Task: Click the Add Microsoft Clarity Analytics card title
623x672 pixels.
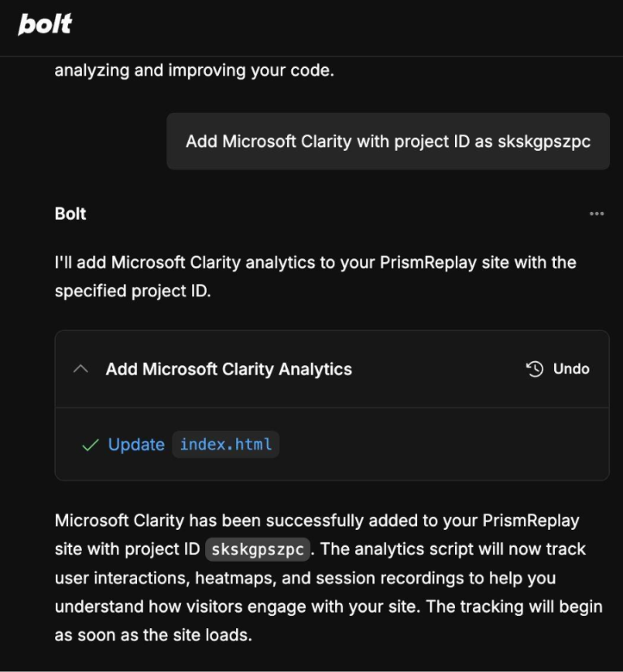Action: pos(228,369)
